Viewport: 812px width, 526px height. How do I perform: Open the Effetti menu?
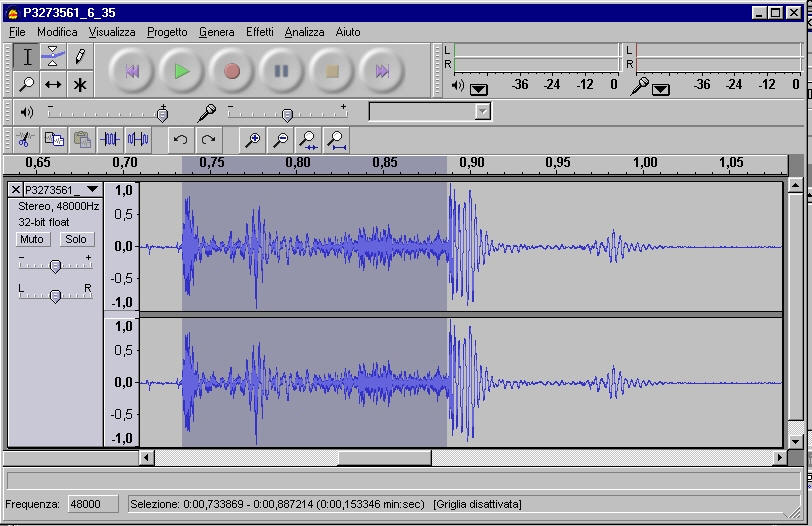[x=259, y=32]
